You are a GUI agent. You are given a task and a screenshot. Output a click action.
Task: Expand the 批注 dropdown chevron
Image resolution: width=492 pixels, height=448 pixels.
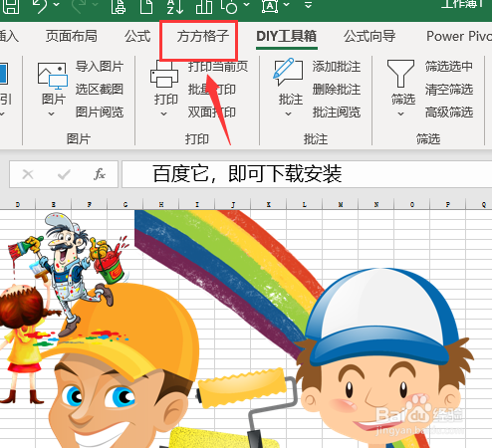(x=289, y=113)
